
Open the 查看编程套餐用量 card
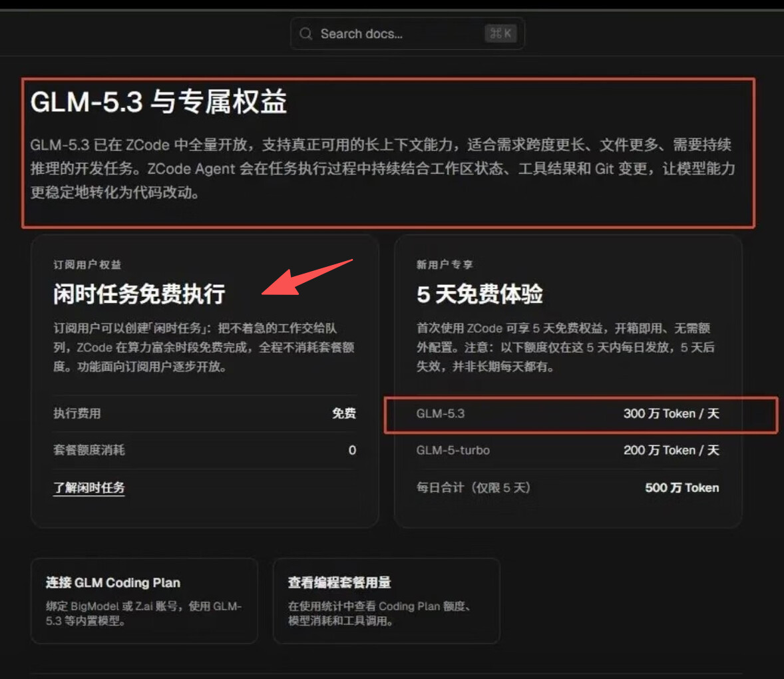[x=387, y=600]
